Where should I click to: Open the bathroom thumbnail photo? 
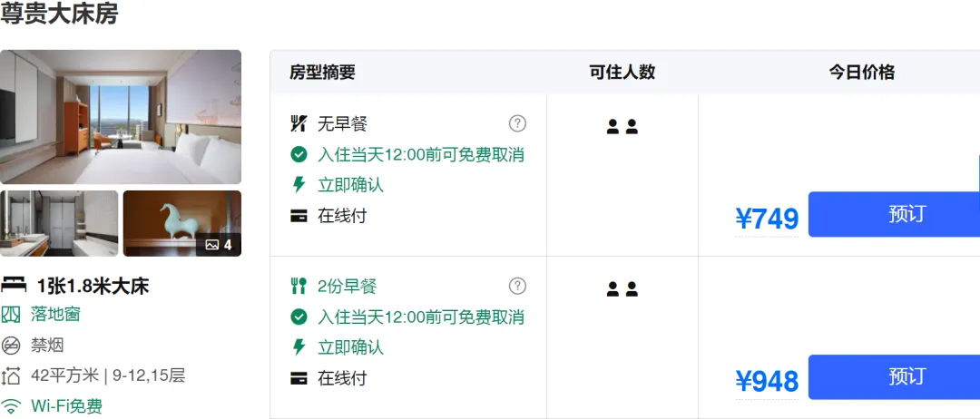coord(59,223)
